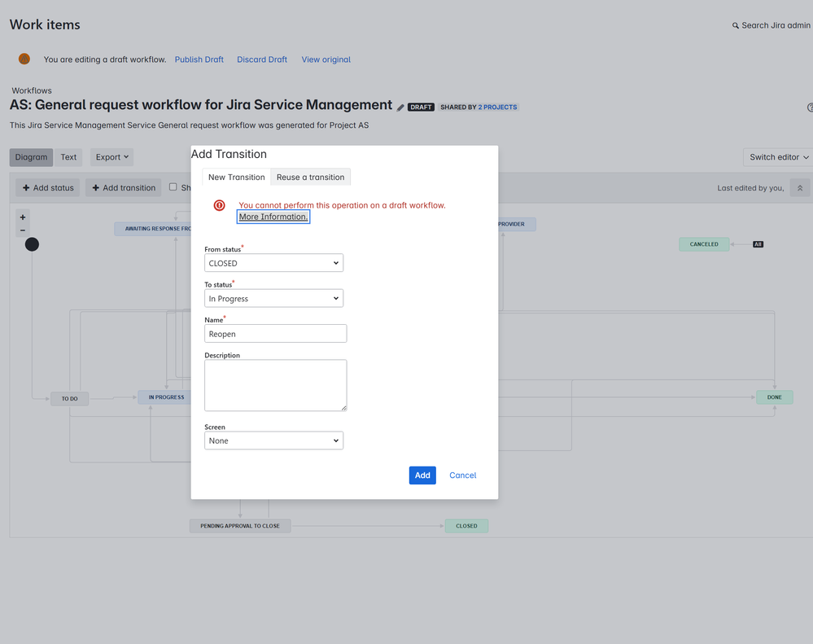Cancel the Add Transition dialog
The height and width of the screenshot is (644, 813).
click(463, 475)
